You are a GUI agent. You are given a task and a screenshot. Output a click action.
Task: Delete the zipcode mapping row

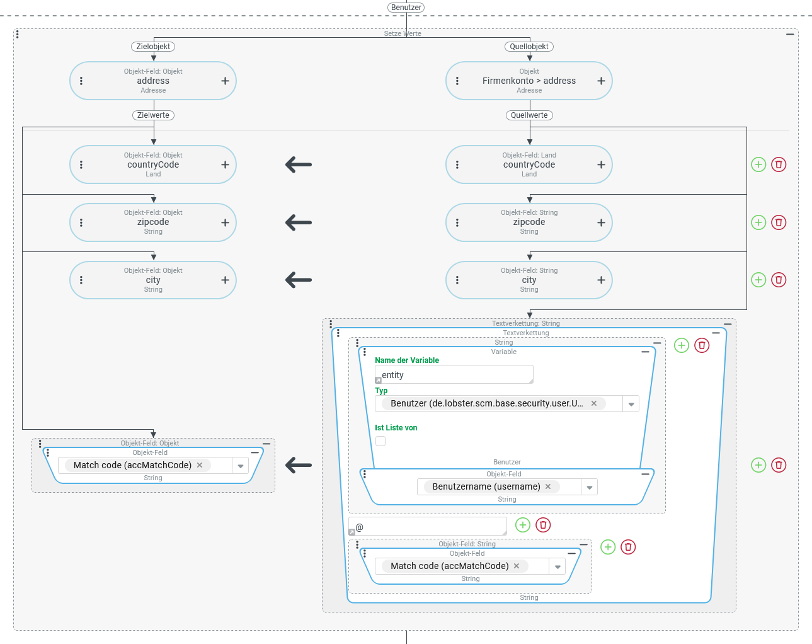click(779, 222)
